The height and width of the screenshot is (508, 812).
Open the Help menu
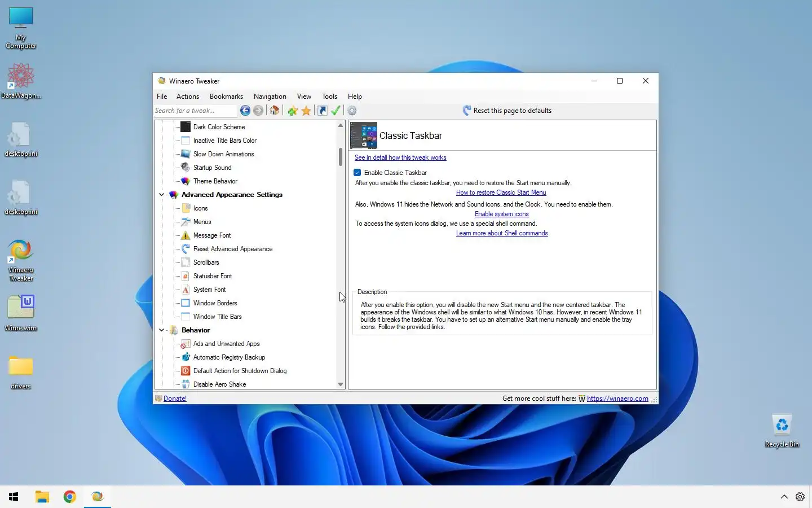point(355,97)
